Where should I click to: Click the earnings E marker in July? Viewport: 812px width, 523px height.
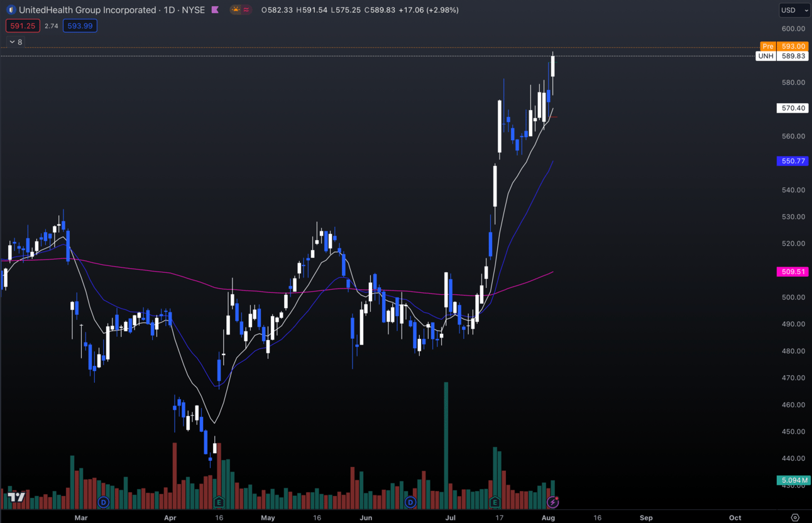pyautogui.click(x=495, y=502)
